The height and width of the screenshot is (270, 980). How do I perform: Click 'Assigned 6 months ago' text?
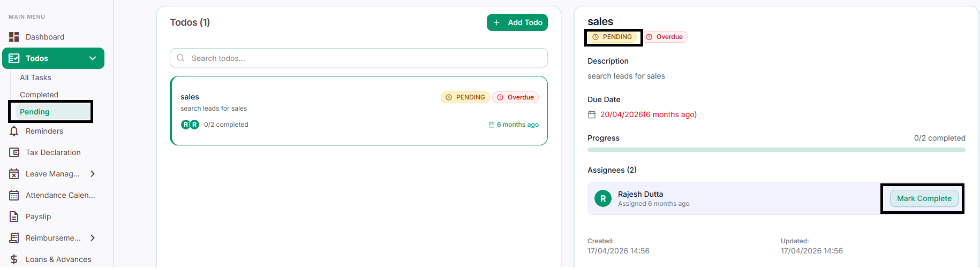pos(653,204)
